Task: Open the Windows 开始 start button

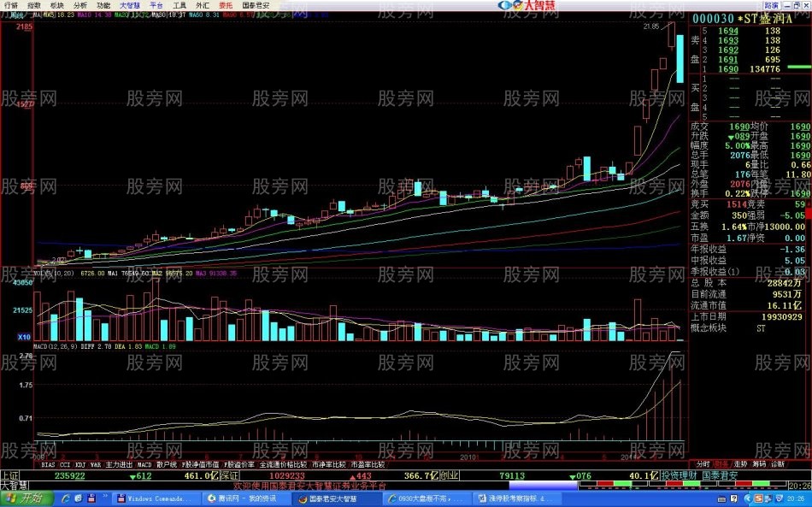Action: point(26,498)
